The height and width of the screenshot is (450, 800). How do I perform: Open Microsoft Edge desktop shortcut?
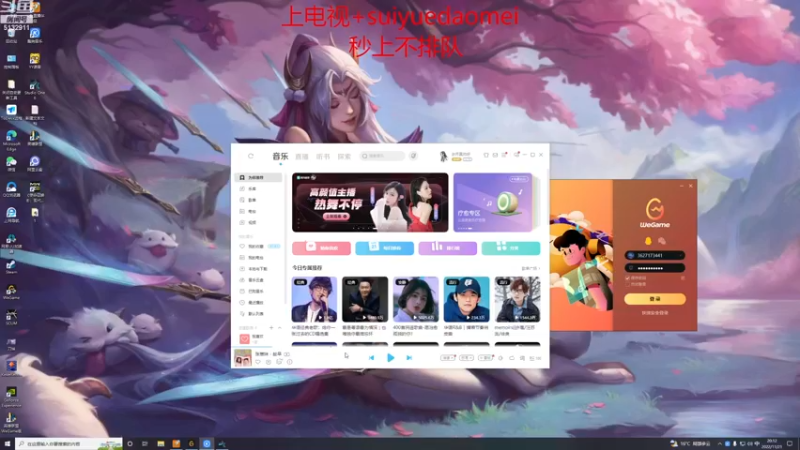11,139
